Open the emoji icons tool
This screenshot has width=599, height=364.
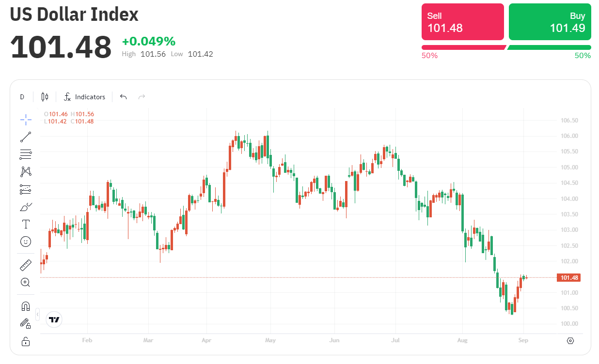point(26,241)
